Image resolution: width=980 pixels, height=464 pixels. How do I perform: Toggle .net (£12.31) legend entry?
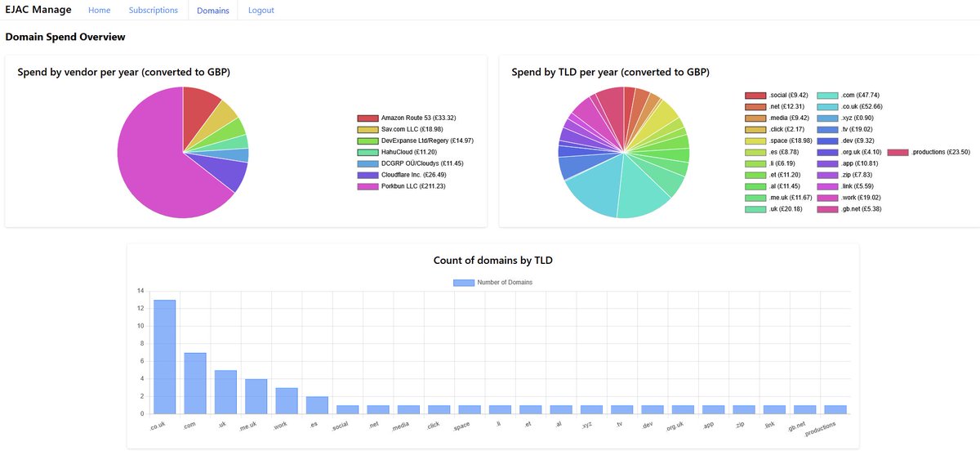click(x=775, y=107)
